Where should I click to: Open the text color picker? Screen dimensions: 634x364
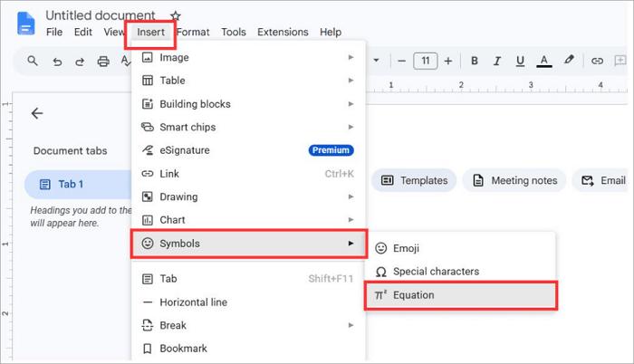pos(544,61)
